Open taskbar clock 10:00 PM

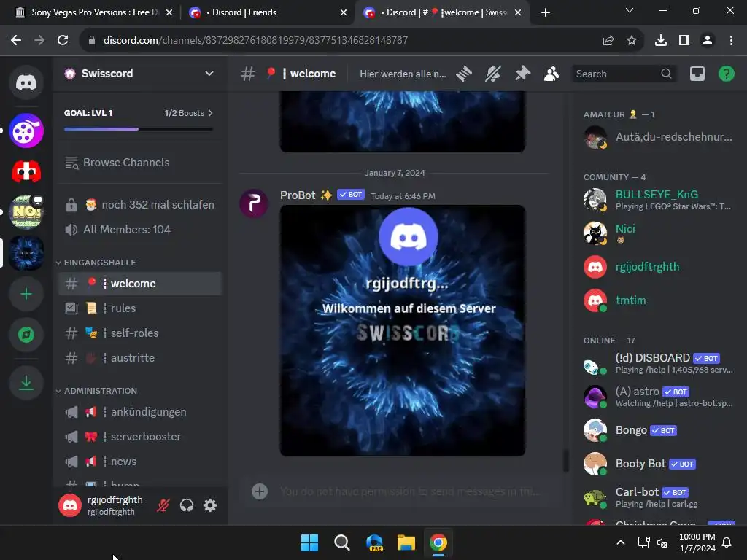tap(697, 542)
